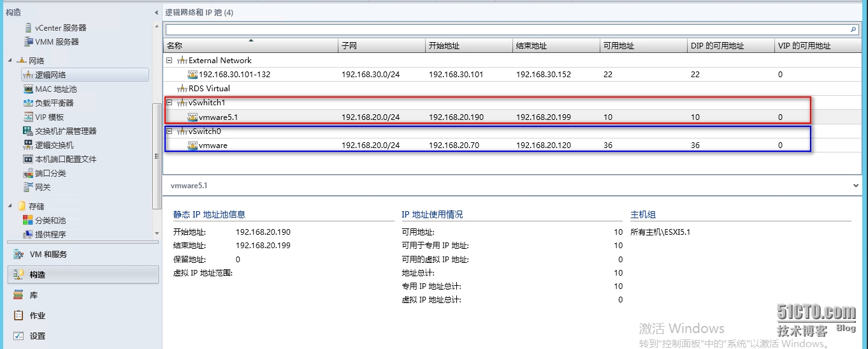Click External Network row icon
This screenshot has width=868, height=349.
(x=182, y=61)
